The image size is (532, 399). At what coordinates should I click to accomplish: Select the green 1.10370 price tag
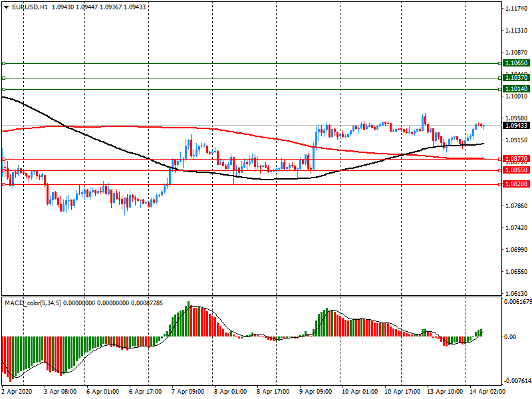click(516, 78)
